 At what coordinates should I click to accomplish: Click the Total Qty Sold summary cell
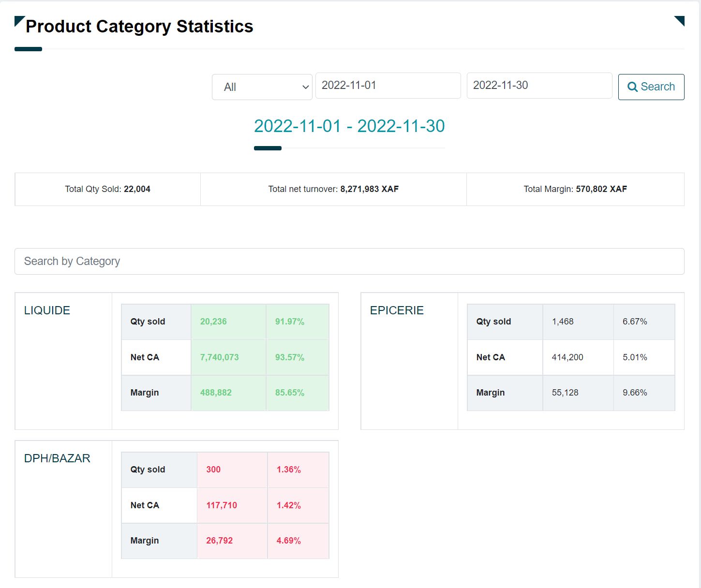tap(107, 189)
